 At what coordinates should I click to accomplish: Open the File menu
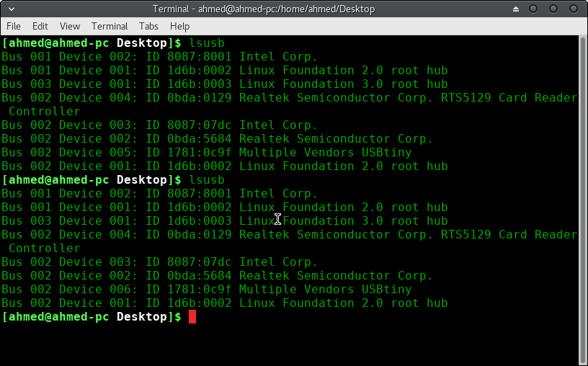click(x=14, y=26)
